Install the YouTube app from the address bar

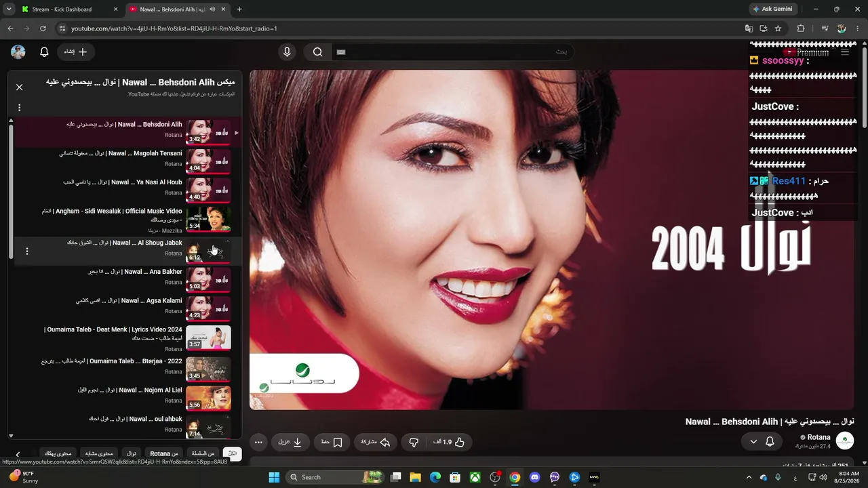point(764,28)
